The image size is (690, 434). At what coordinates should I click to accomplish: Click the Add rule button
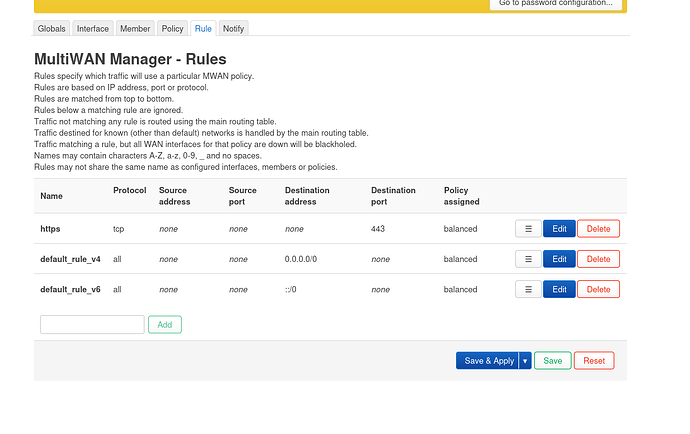coord(165,325)
